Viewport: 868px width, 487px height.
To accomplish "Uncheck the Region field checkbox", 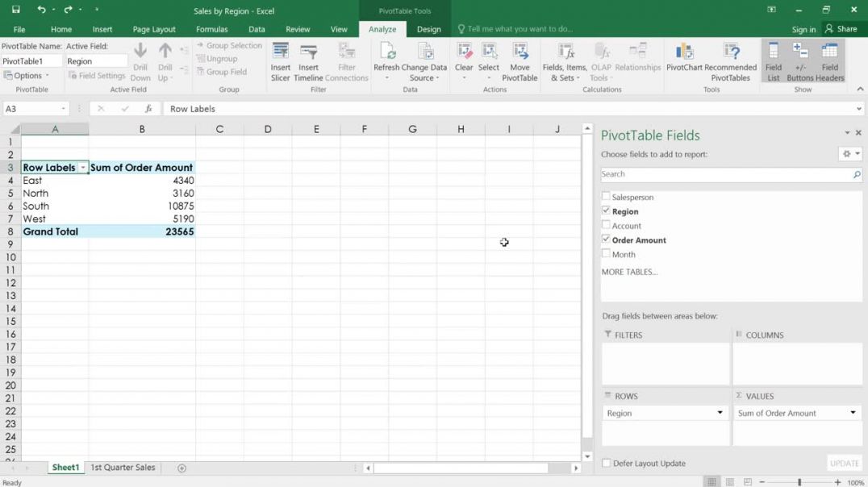I will (606, 210).
